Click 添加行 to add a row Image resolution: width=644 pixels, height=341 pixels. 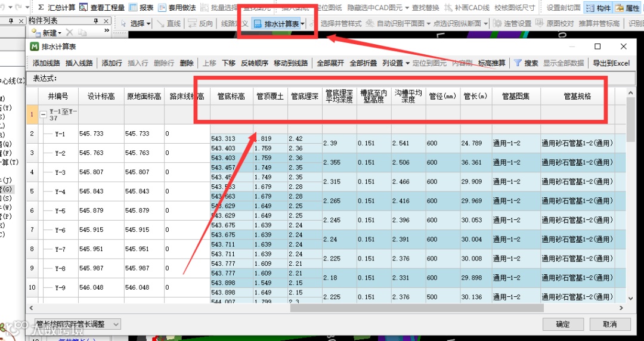[112, 63]
